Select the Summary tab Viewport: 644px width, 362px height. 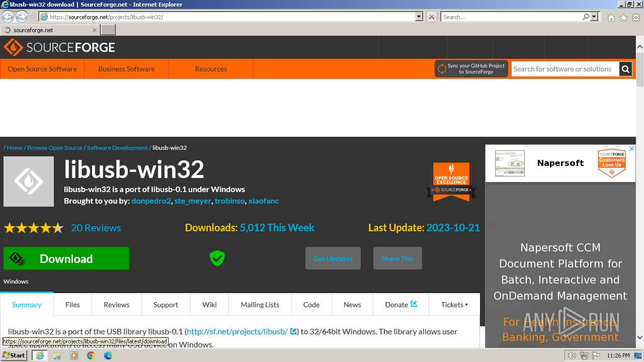(27, 305)
